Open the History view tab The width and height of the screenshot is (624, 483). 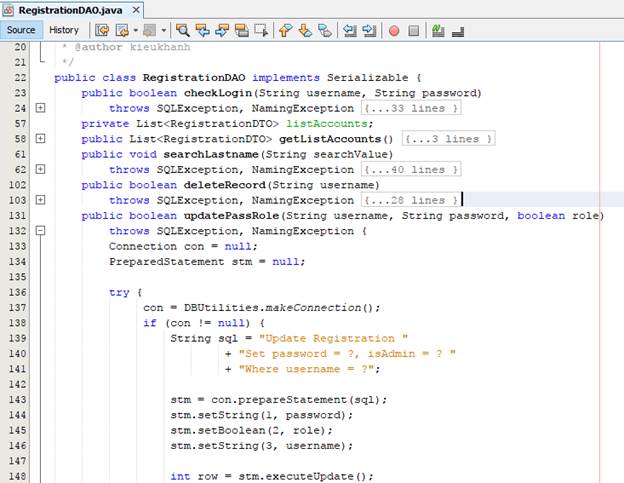[64, 30]
